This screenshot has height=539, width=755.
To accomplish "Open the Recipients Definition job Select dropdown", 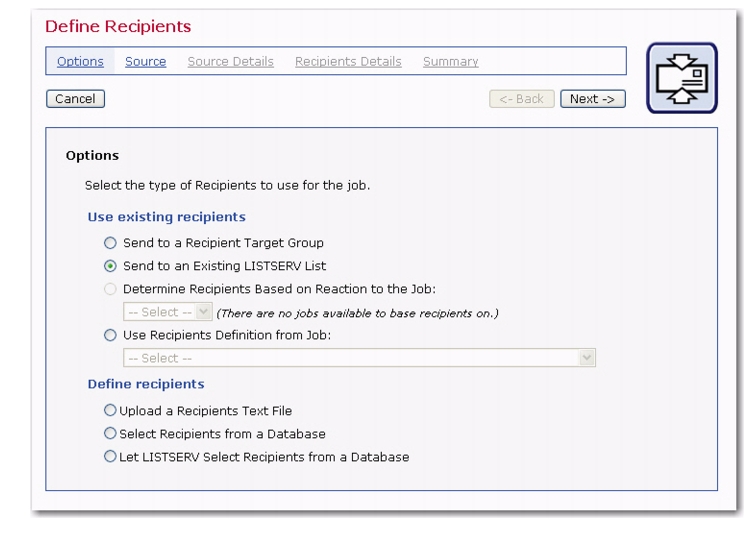I will [359, 358].
